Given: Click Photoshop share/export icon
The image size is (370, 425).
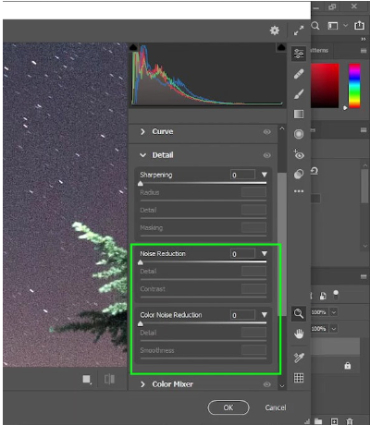Looking at the screenshot, I should (359, 25).
